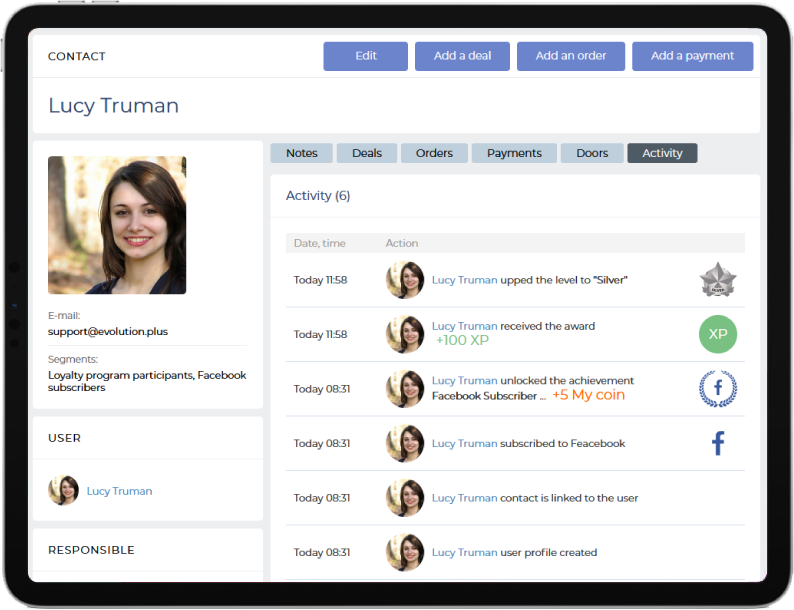794x610 pixels.
Task: Click the 'Activity (6)' heading
Action: pyautogui.click(x=318, y=196)
